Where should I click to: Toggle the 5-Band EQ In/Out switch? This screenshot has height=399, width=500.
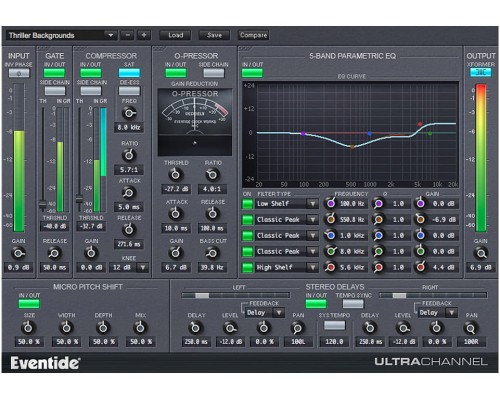point(252,73)
